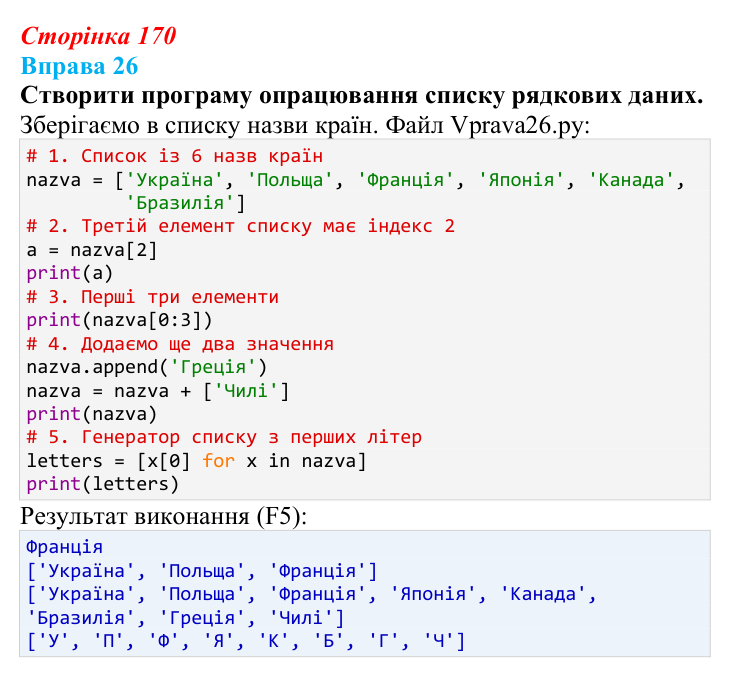Click code line 'a = nazva[2]'
Screen dimensions: 730x677
click(92, 250)
